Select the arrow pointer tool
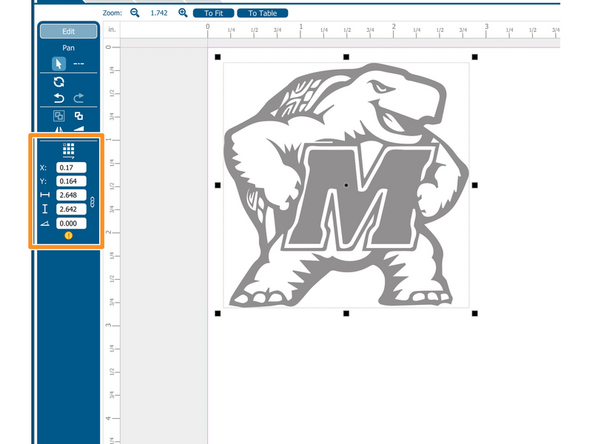The image size is (592, 444). (59, 63)
